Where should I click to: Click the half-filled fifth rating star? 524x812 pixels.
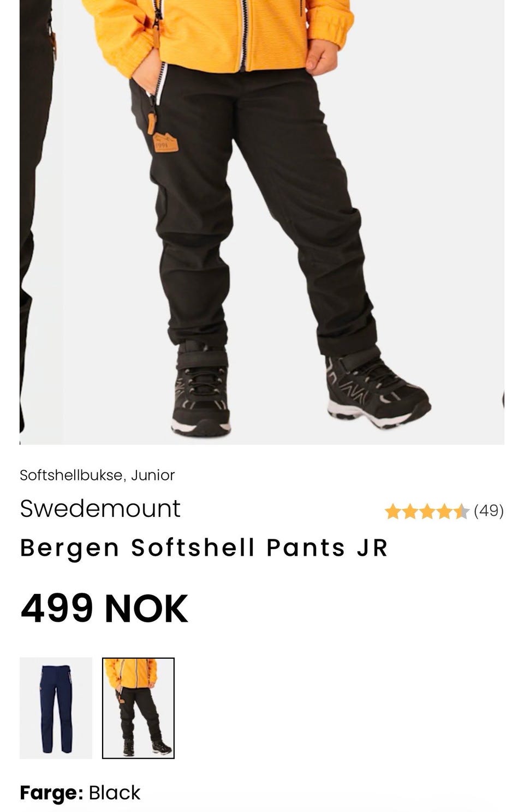click(461, 512)
